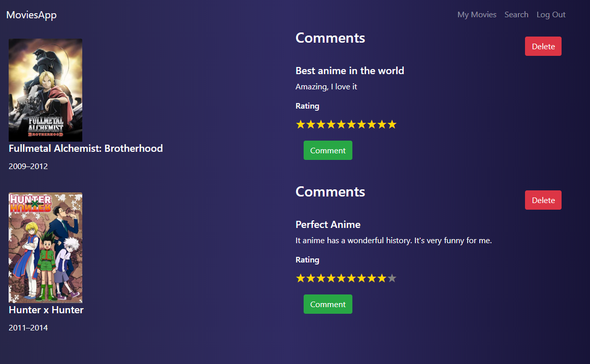The image size is (590, 364).
Task: Select the tenth star in Fullmetal Alchemist rating
Action: (391, 124)
